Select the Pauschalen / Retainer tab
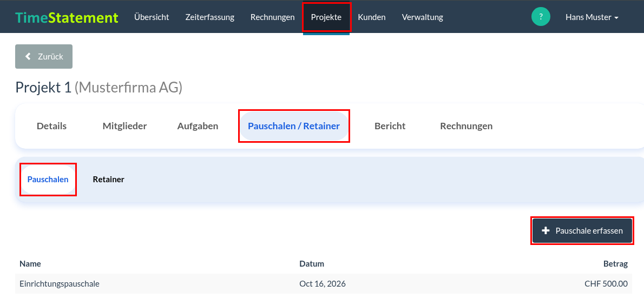 click(294, 126)
